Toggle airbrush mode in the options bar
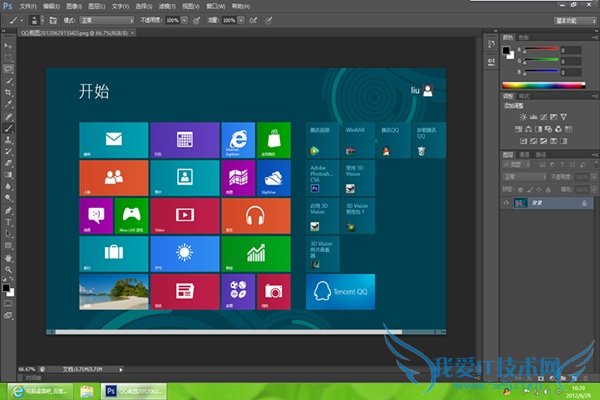The width and height of the screenshot is (600, 400). tap(253, 20)
